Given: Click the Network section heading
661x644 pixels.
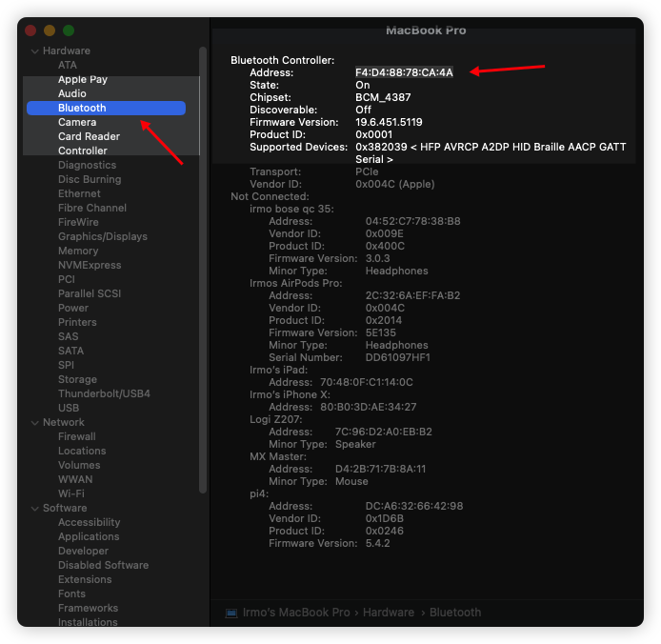Looking at the screenshot, I should (x=64, y=423).
